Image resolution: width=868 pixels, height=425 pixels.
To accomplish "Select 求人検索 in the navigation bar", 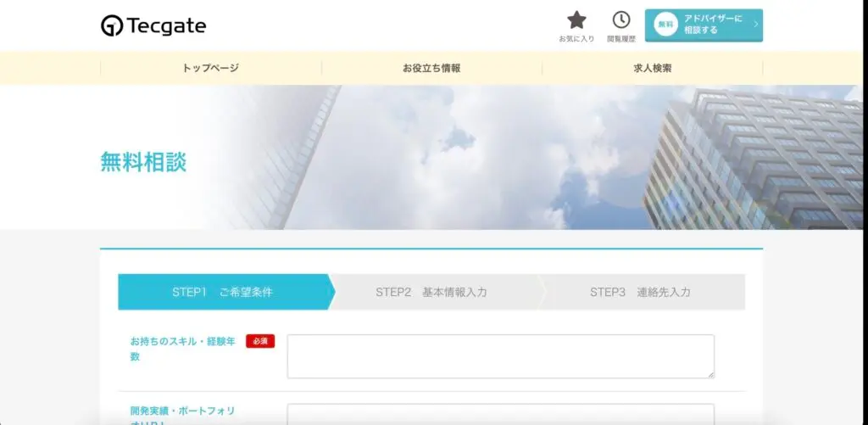I will pyautogui.click(x=652, y=68).
